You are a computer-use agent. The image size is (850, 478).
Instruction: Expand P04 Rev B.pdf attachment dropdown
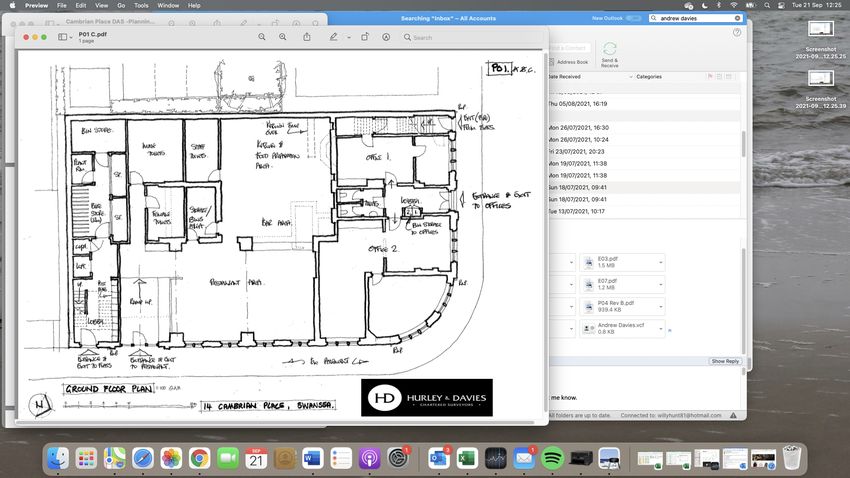click(x=661, y=307)
